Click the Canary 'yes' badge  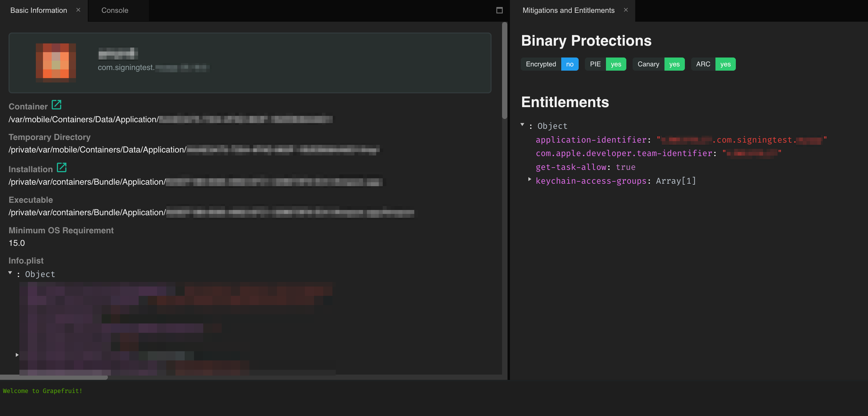(x=674, y=64)
